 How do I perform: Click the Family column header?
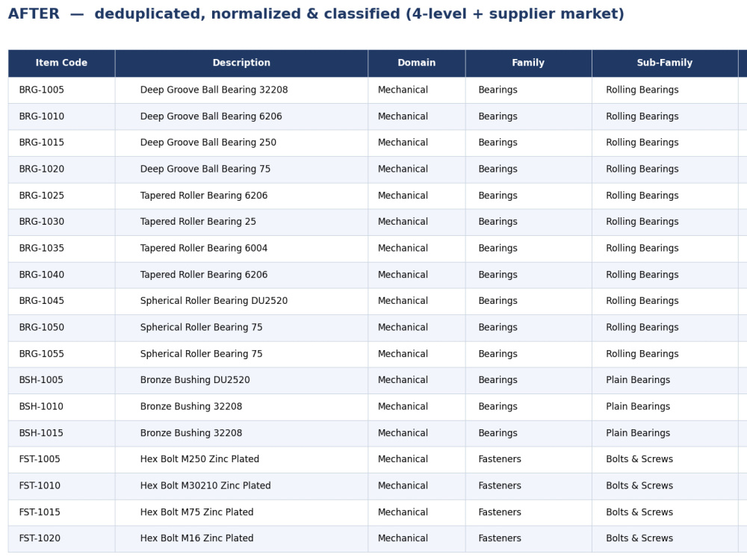[x=528, y=63]
